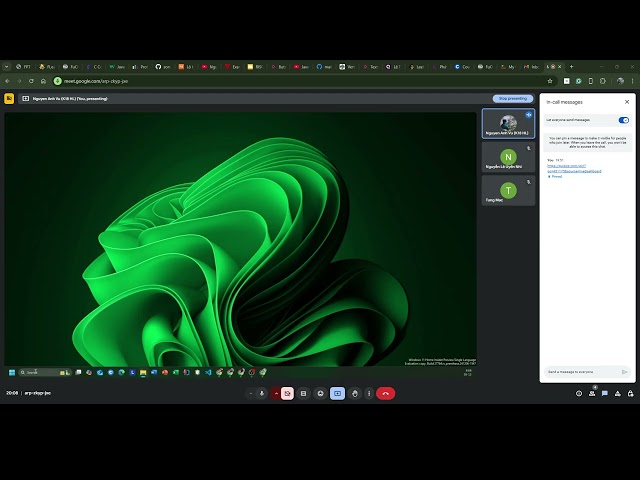Screen dimensions: 640x480
Task: Expand the tab search dropdown arrow
Action: (7, 67)
